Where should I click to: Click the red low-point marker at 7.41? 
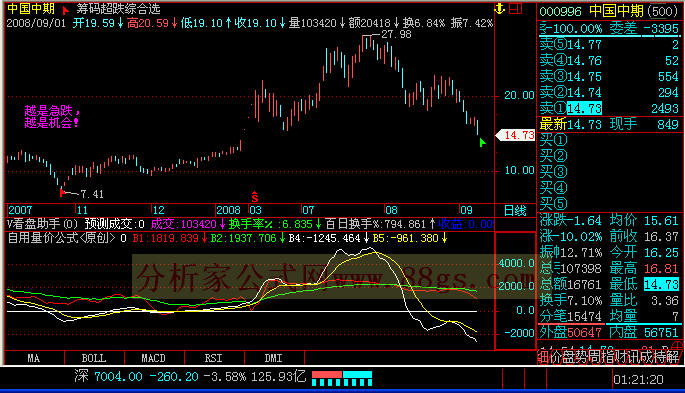click(62, 192)
